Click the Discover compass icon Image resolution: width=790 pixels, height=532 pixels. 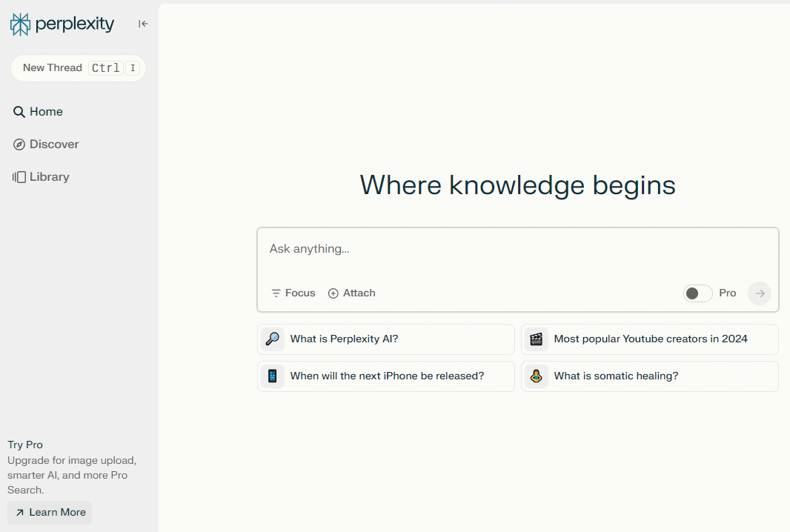click(x=19, y=144)
